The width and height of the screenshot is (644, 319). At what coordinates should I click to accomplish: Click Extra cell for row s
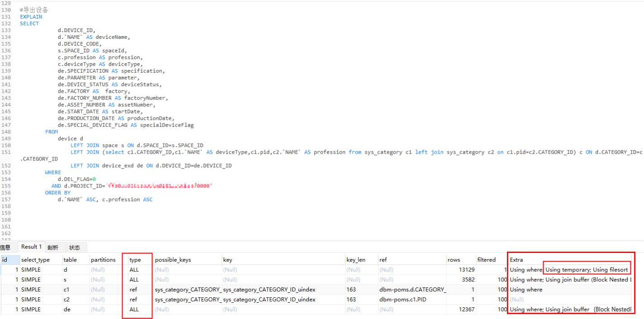click(x=570, y=280)
